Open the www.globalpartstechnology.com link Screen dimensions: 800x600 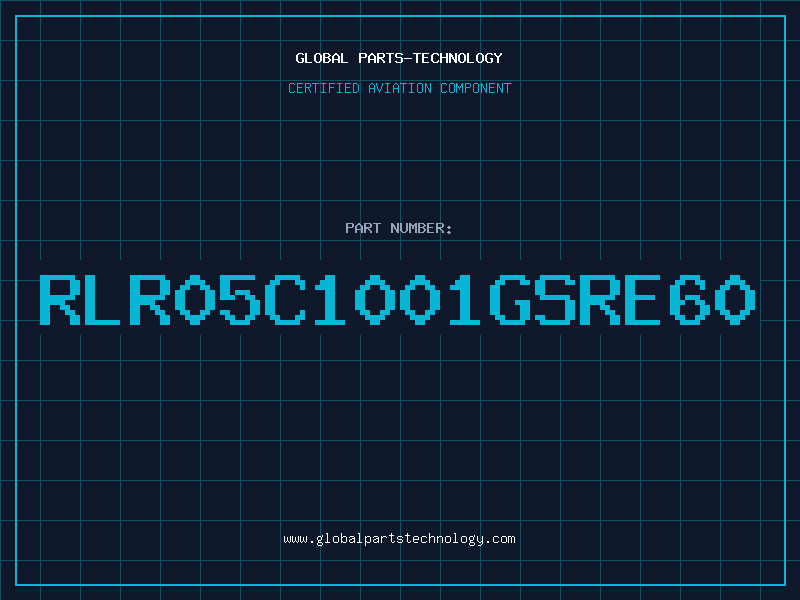click(399, 539)
